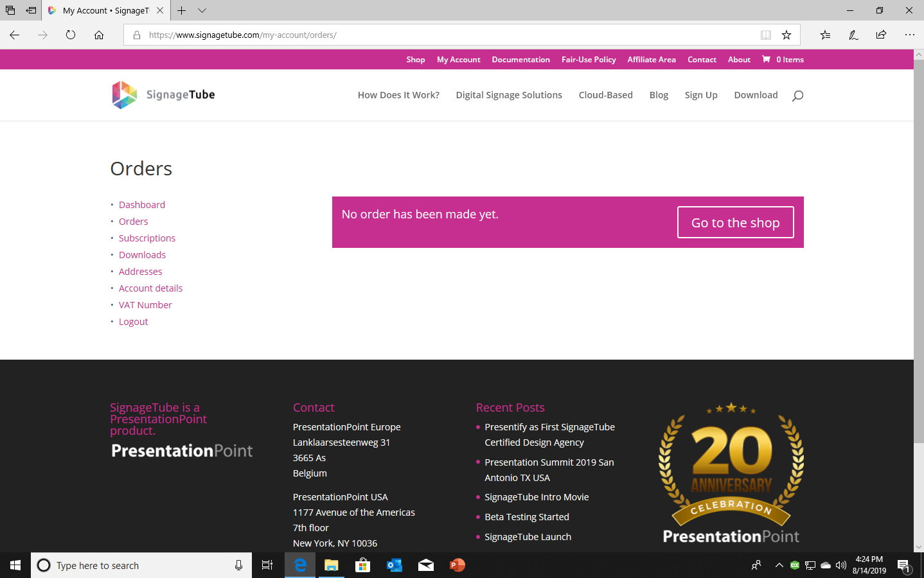Open the Account details link
Image resolution: width=924 pixels, height=578 pixels.
point(151,288)
